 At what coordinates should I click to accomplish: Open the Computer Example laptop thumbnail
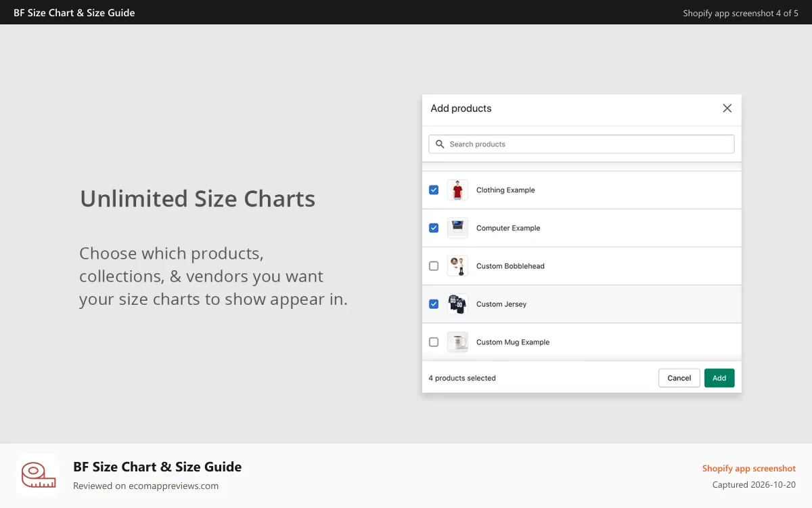click(x=458, y=228)
